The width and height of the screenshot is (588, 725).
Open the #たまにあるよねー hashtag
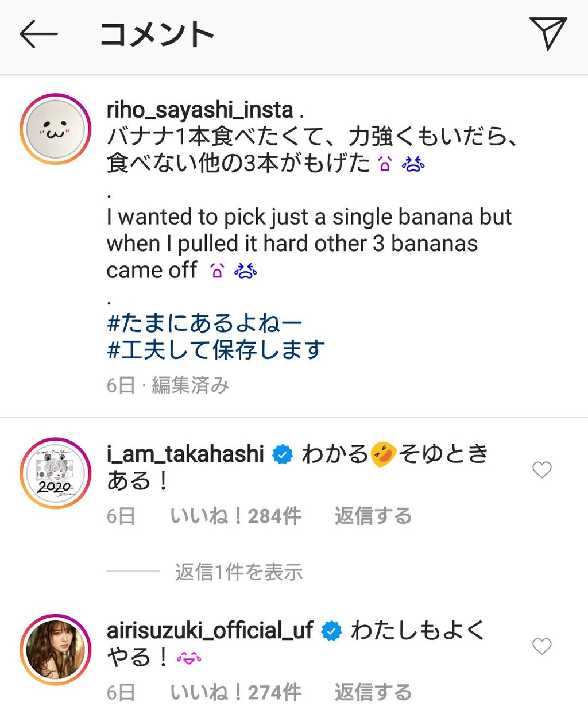coord(204,323)
